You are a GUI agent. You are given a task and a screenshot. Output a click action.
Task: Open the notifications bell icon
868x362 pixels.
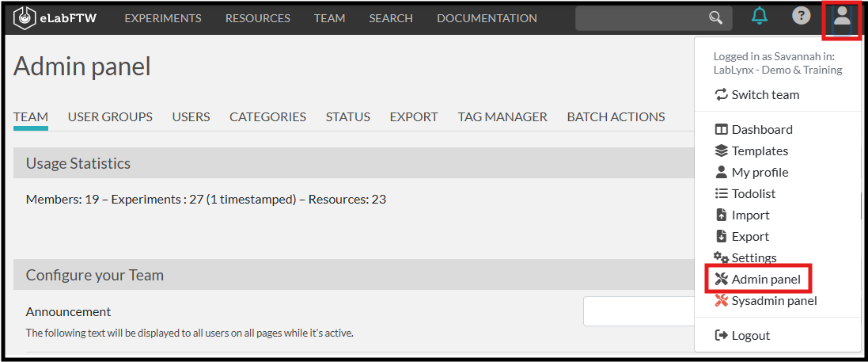(x=760, y=17)
